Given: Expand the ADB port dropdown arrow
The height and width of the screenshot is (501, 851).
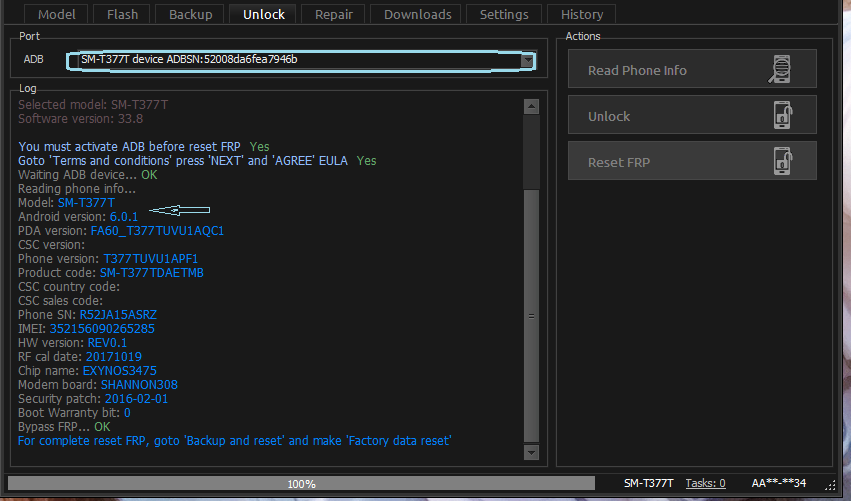Looking at the screenshot, I should coord(527,60).
